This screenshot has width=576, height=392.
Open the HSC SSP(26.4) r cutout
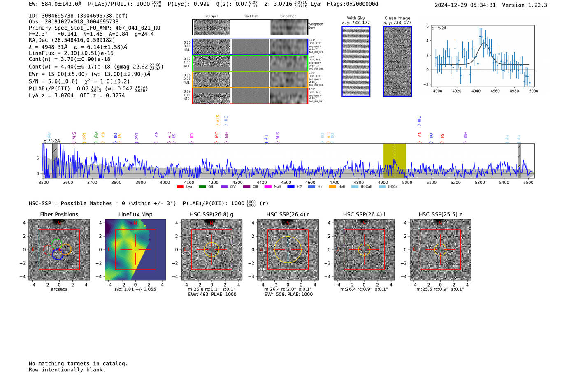click(x=288, y=250)
